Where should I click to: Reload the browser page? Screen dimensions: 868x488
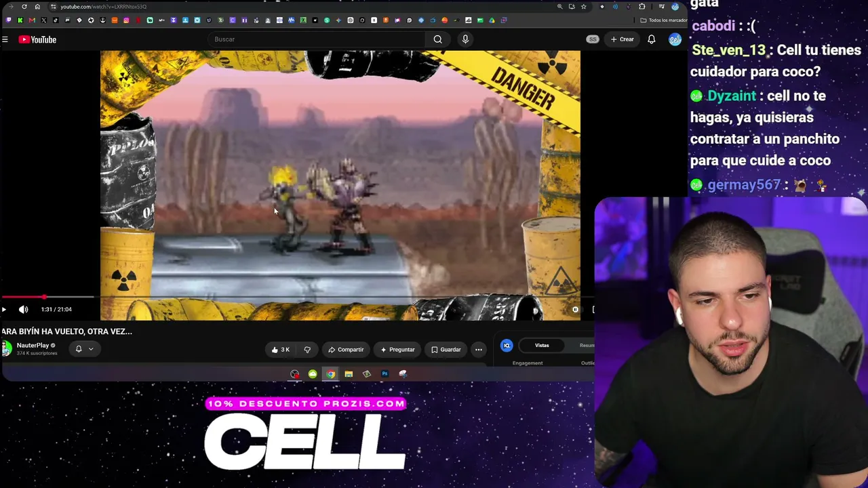(x=24, y=7)
